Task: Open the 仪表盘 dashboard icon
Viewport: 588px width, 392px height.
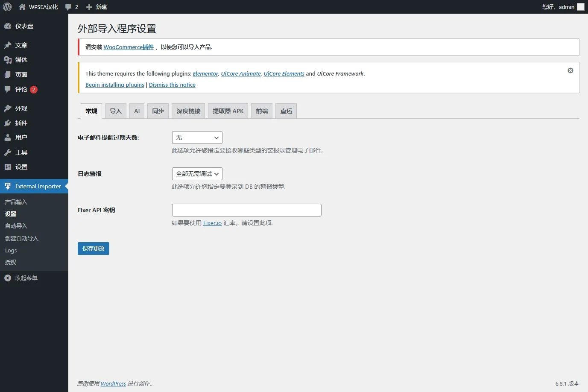Action: pyautogui.click(x=8, y=26)
